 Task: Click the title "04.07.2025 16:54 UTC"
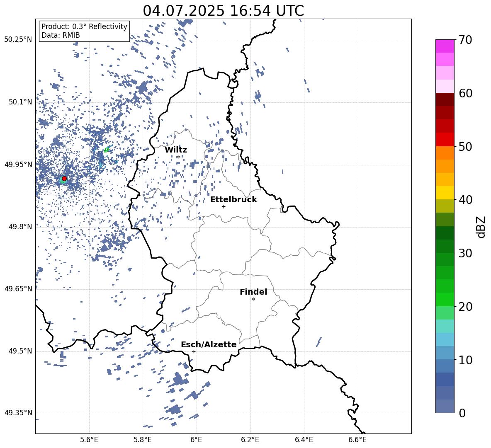tap(223, 11)
